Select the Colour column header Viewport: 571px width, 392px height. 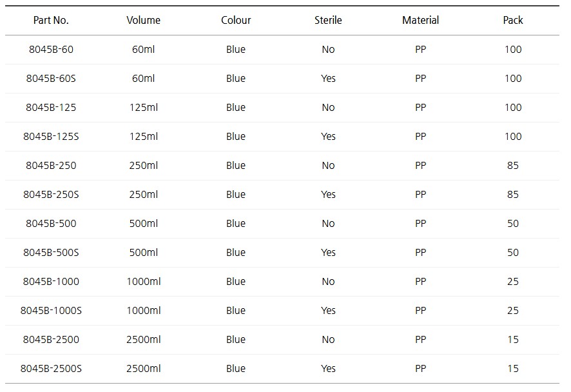236,20
